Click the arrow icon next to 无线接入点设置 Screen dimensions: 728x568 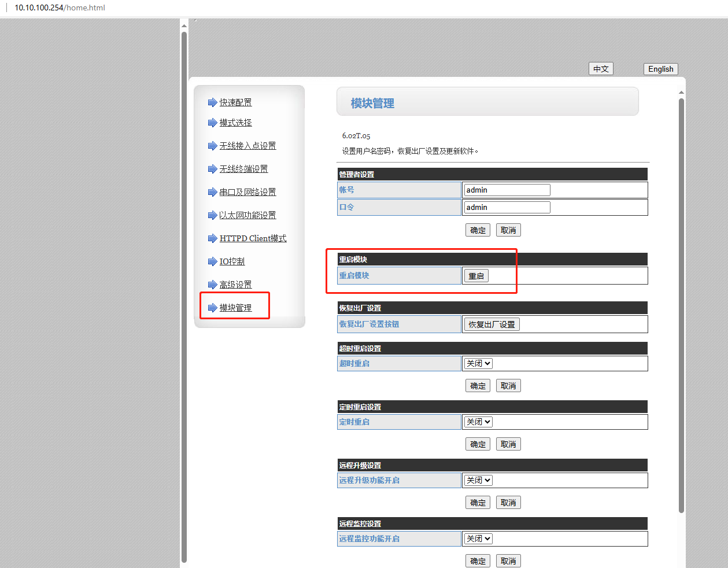[212, 146]
